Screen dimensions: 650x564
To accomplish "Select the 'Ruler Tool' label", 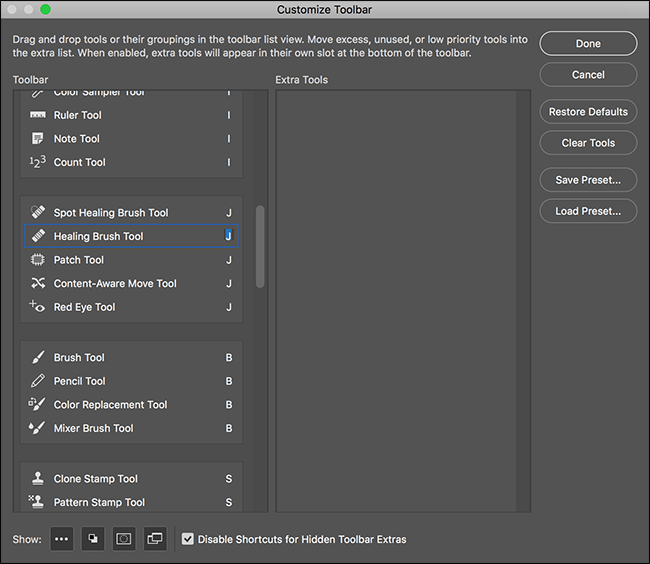I will coord(78,115).
